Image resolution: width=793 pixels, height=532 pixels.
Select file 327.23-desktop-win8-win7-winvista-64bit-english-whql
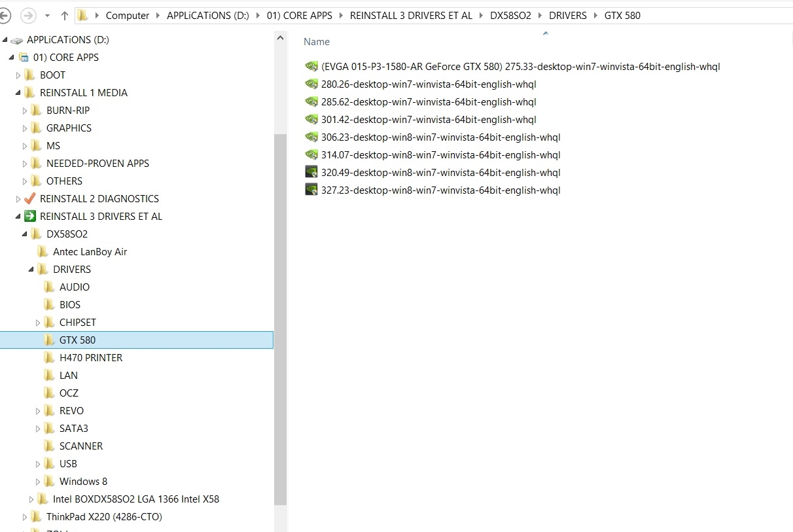point(440,190)
